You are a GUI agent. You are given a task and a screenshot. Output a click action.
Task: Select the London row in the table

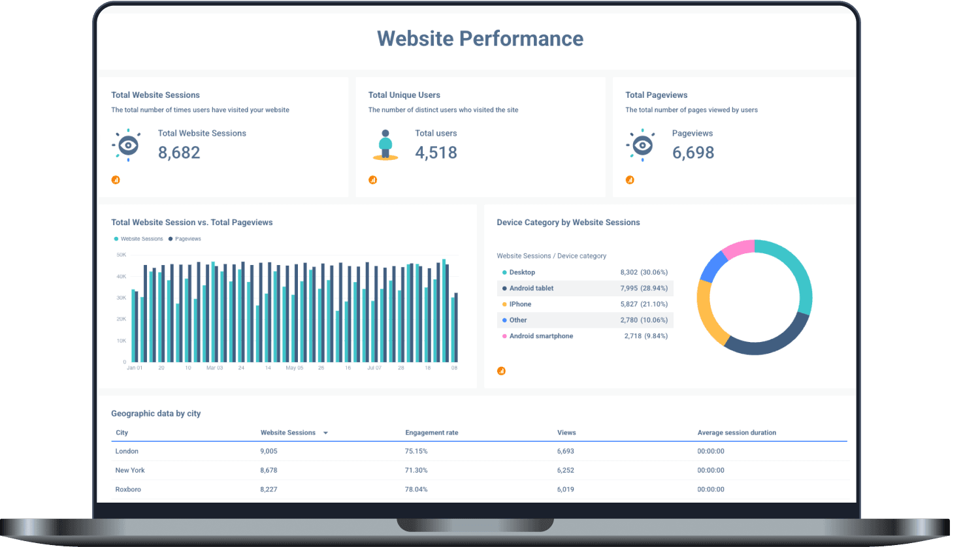click(x=127, y=451)
